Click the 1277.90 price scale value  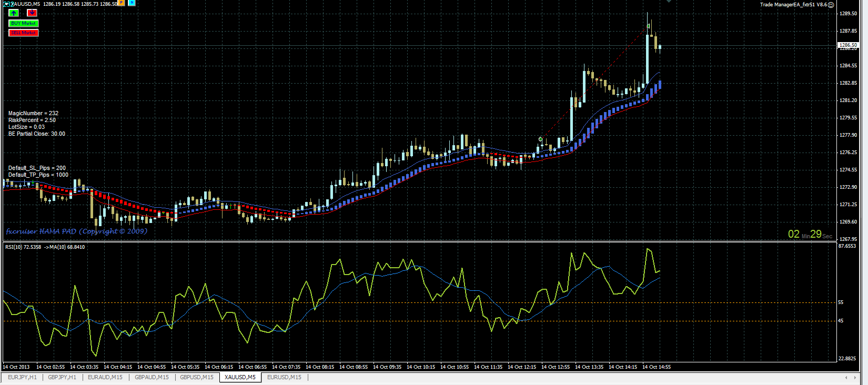click(x=847, y=135)
